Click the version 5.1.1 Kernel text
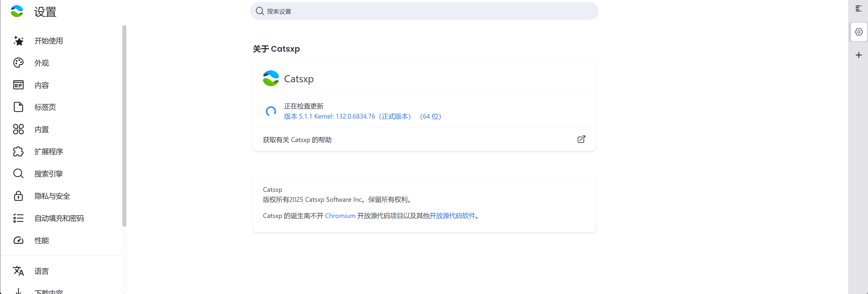Screen dimensions: 868x294 [362, 116]
